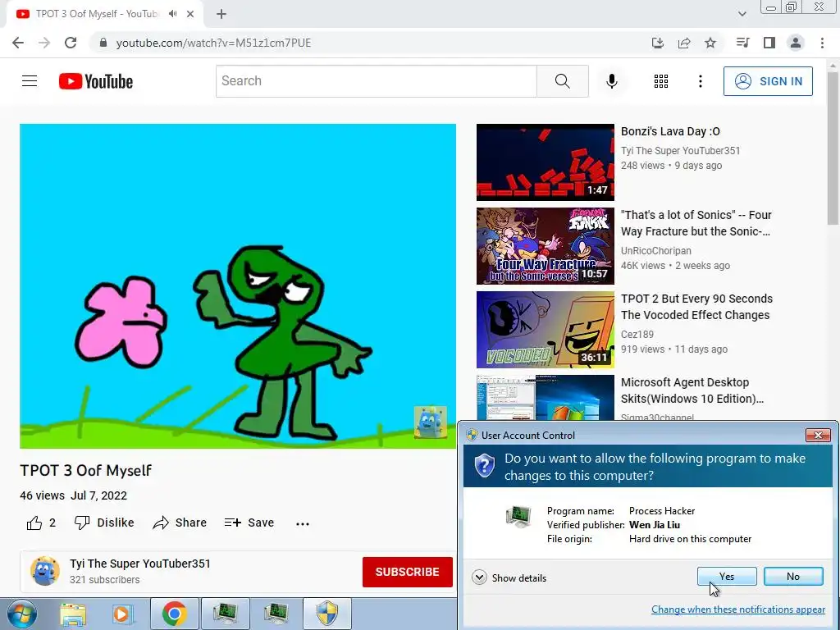Save the video to a playlist
The image size is (840, 630).
(249, 523)
